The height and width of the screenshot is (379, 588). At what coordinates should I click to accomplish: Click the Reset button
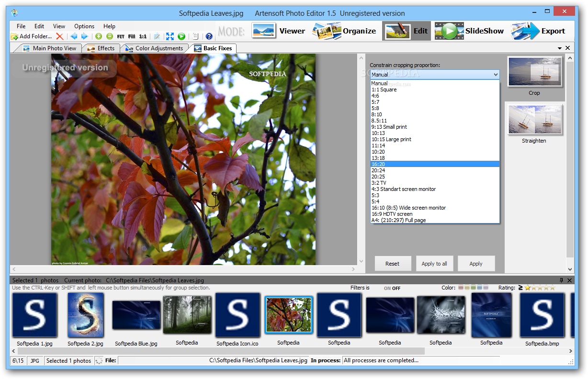pyautogui.click(x=393, y=264)
